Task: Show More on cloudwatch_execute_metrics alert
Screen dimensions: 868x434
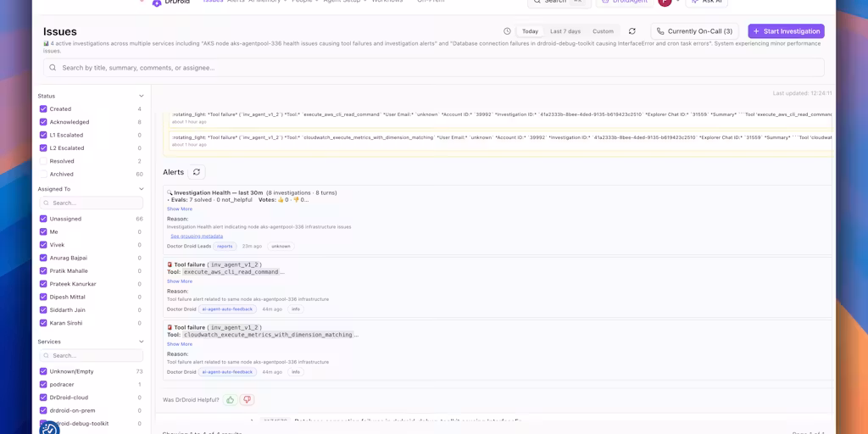Action: [180, 344]
